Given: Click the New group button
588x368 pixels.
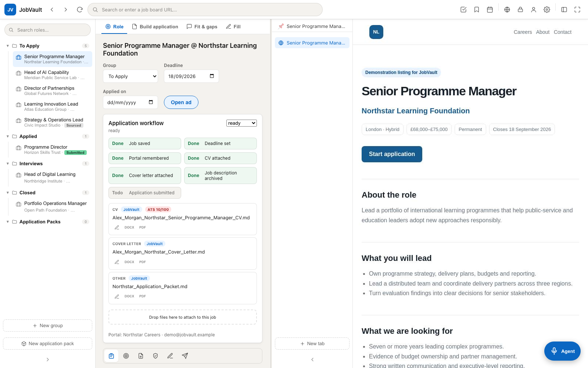Looking at the screenshot, I should 47,326.
